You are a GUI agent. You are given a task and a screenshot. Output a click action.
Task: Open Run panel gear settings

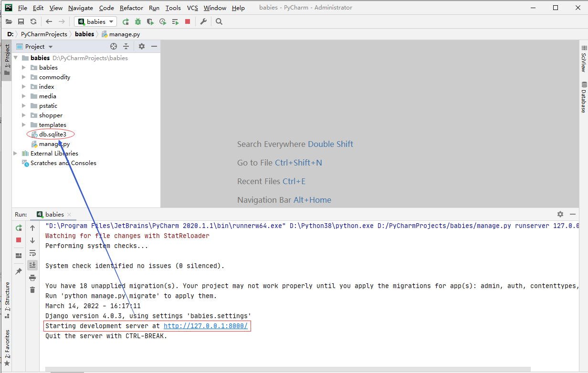[x=560, y=214]
